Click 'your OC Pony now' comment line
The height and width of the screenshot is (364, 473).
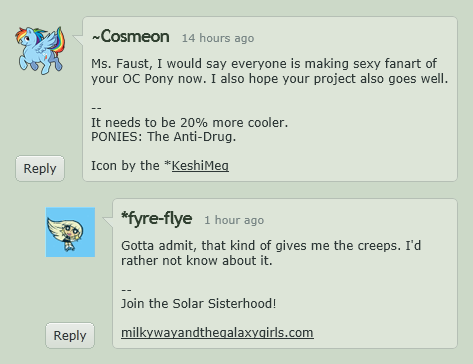coord(269,79)
